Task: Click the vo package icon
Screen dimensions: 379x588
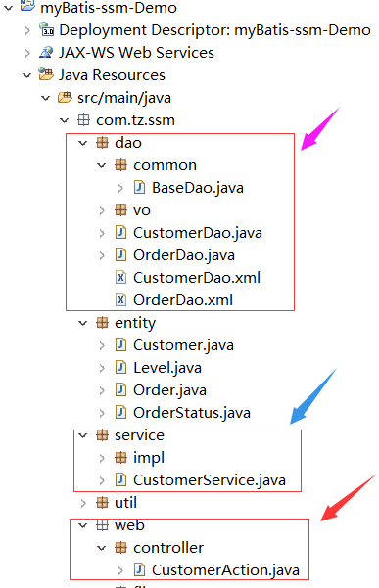Action: [120, 210]
